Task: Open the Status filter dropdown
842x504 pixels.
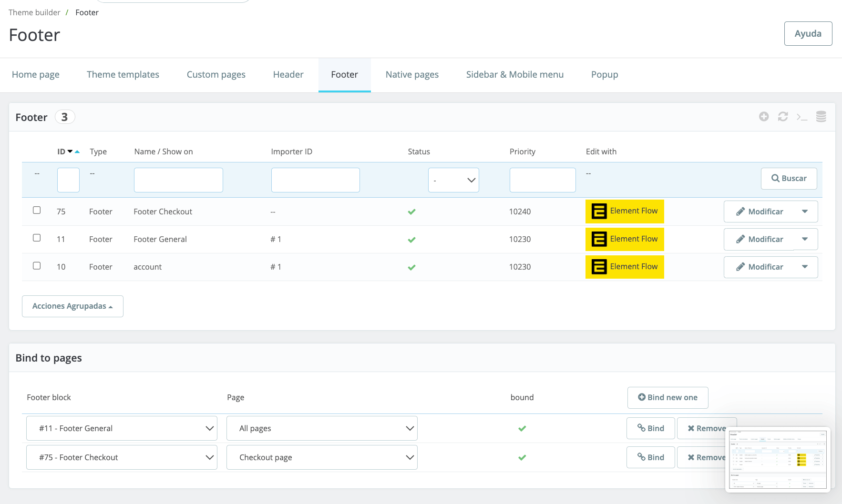Action: click(453, 180)
